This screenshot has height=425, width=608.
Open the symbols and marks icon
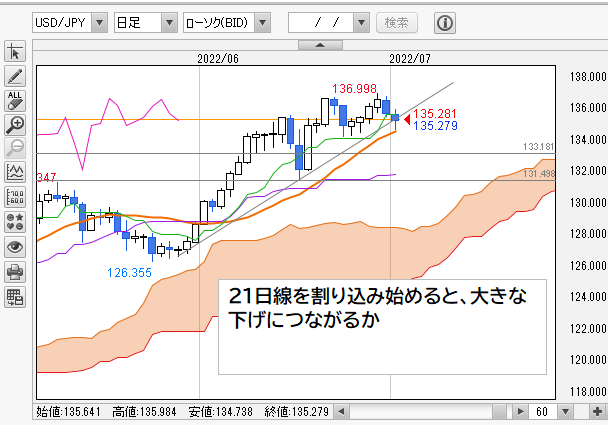(x=15, y=222)
